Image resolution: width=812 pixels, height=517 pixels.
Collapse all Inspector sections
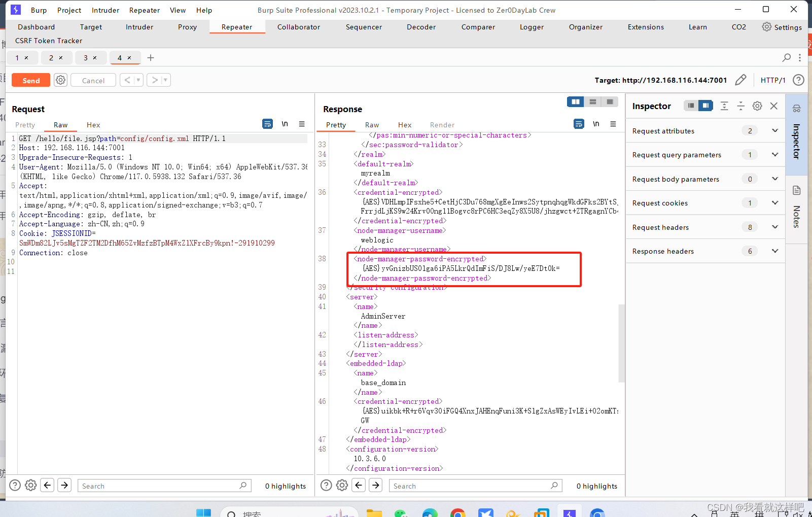click(740, 106)
